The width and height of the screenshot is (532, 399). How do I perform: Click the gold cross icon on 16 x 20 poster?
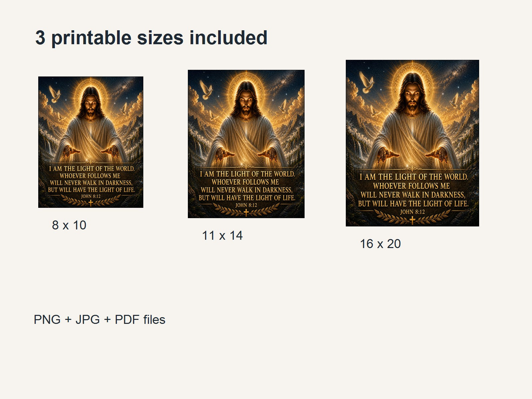point(412,220)
